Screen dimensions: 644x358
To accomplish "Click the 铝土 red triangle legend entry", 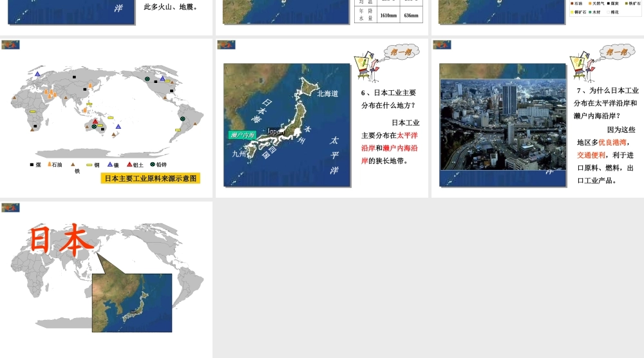I will [x=135, y=165].
